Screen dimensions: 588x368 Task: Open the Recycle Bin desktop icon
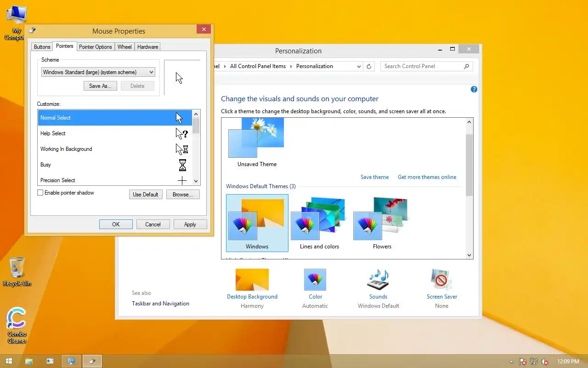pyautogui.click(x=17, y=272)
